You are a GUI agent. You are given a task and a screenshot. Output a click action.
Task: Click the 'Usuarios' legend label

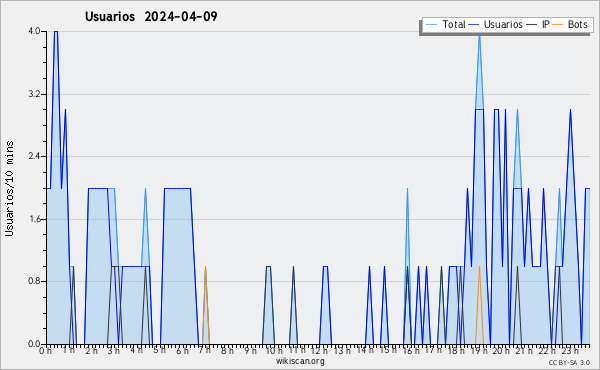pos(503,24)
